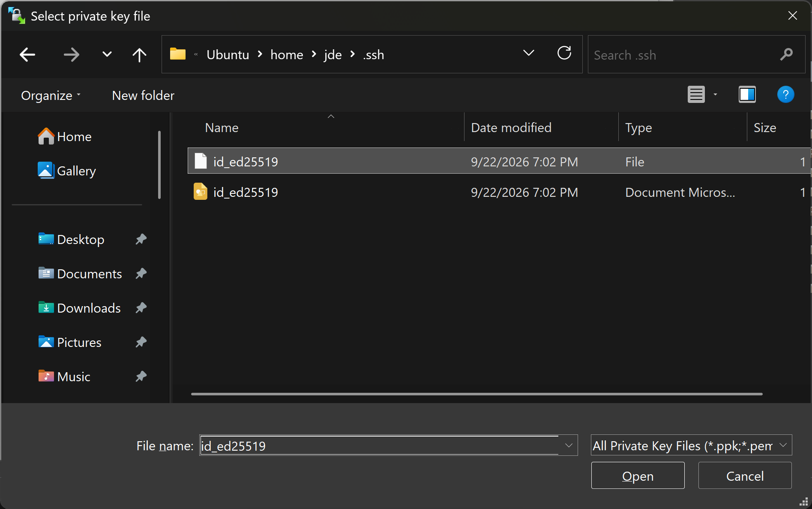
Task: Go back using the left arrow
Action: 27,54
